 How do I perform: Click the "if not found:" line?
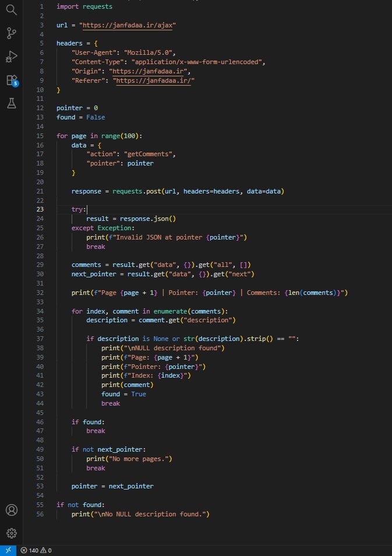point(81,505)
